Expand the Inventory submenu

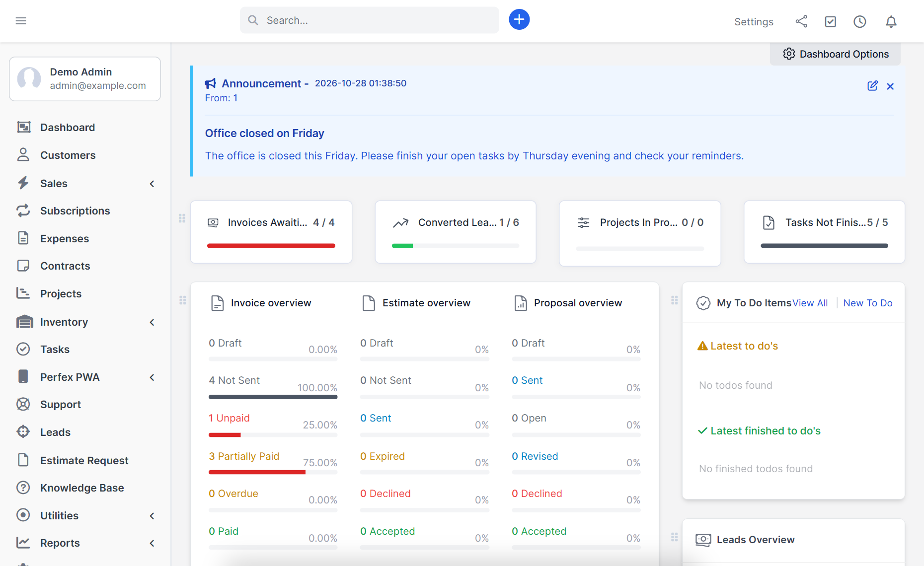click(x=152, y=322)
